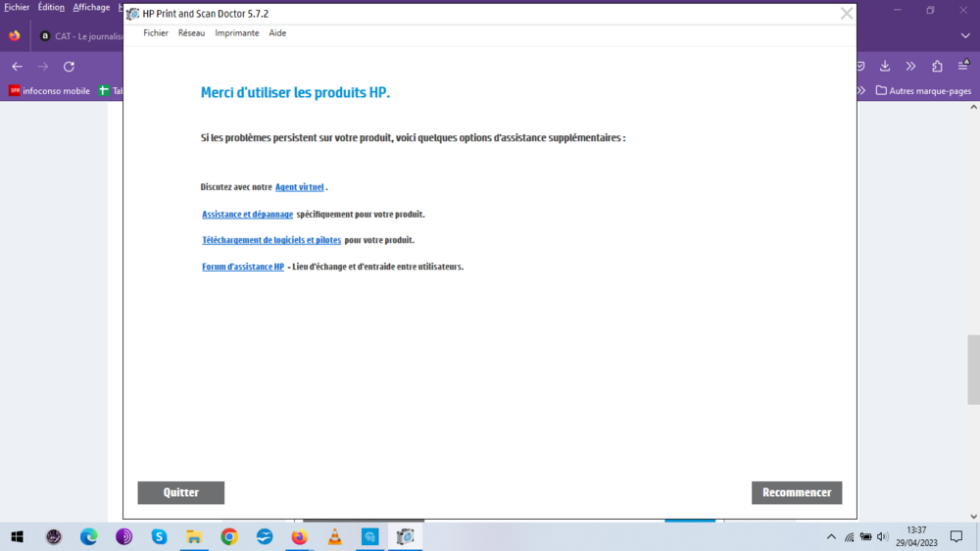This screenshot has height=551, width=980.
Task: Visit the Forum d'assistance HP link
Action: pyautogui.click(x=243, y=267)
